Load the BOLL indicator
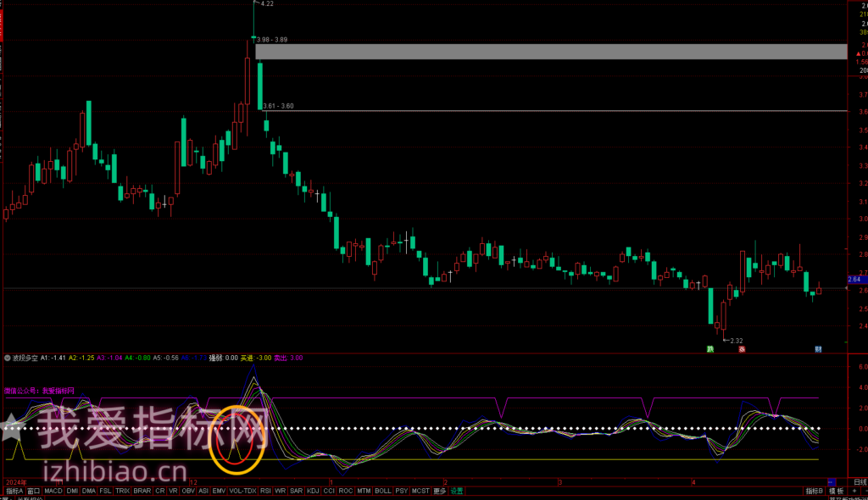Viewport: 868px width, 500px height. point(382,492)
